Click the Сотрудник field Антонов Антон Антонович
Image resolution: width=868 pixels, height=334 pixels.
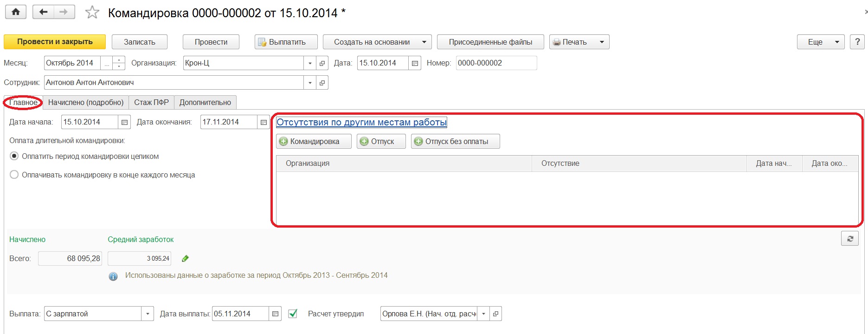tap(174, 83)
